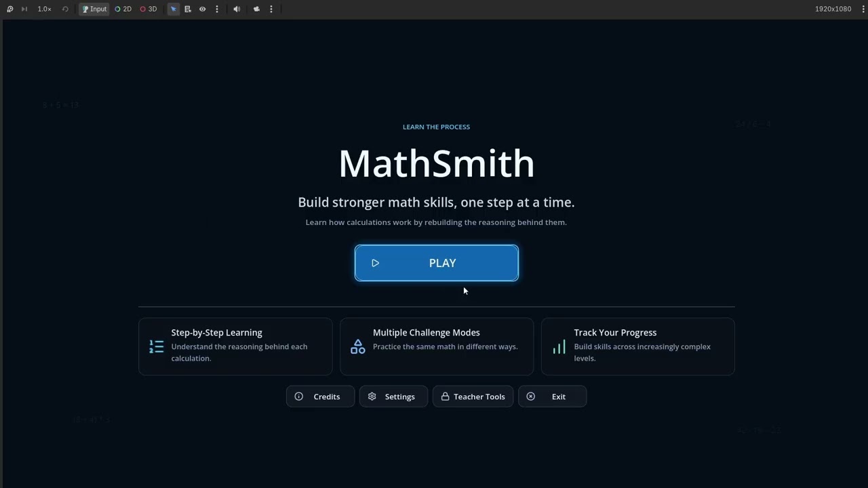Switch to 2D selection mode

[x=123, y=9]
